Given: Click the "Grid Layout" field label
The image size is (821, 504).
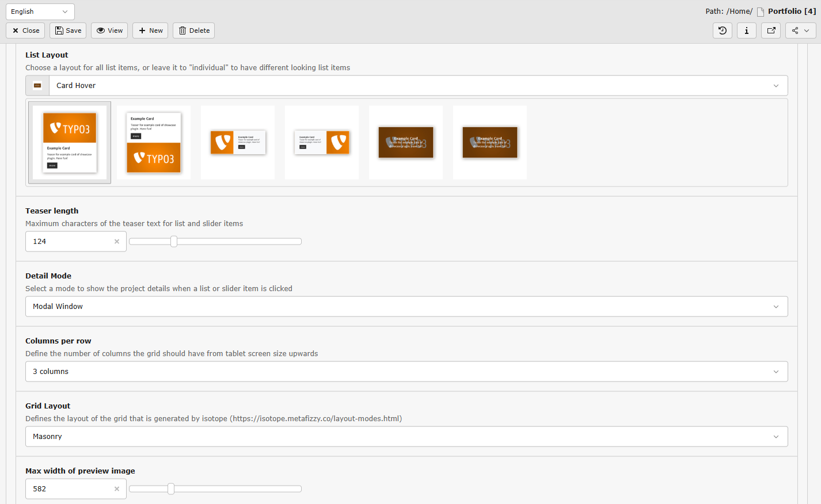Looking at the screenshot, I should [x=48, y=406].
